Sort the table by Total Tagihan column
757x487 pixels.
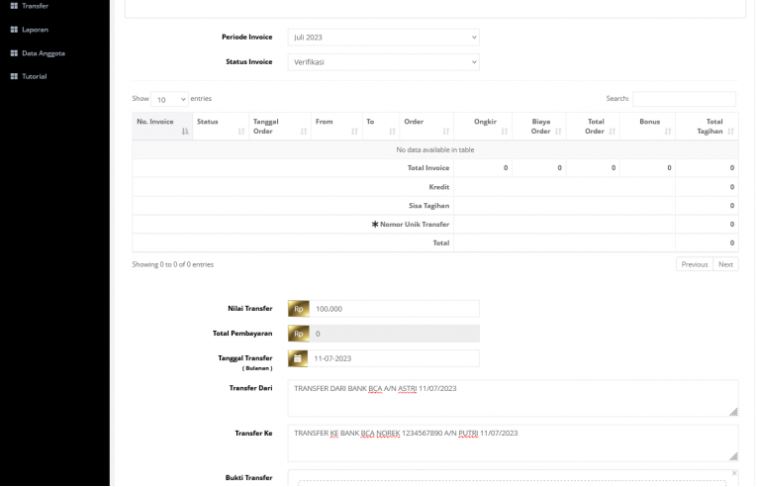[x=706, y=126]
